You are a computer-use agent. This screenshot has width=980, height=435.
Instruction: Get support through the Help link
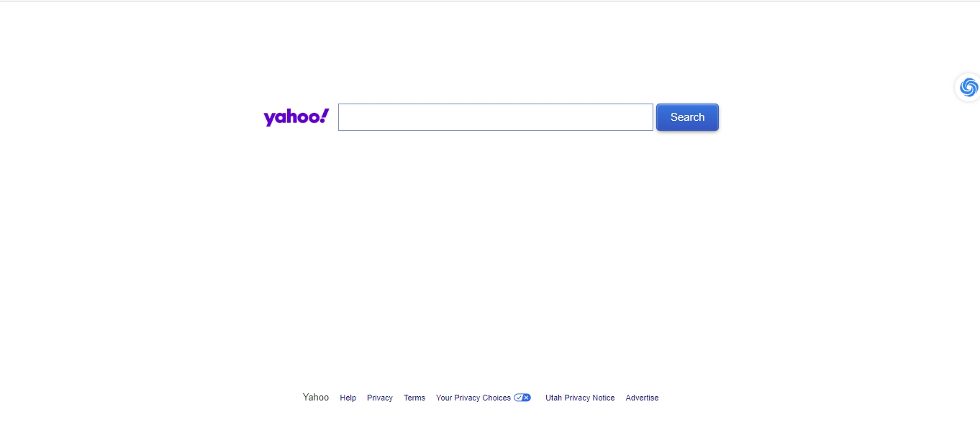point(348,398)
